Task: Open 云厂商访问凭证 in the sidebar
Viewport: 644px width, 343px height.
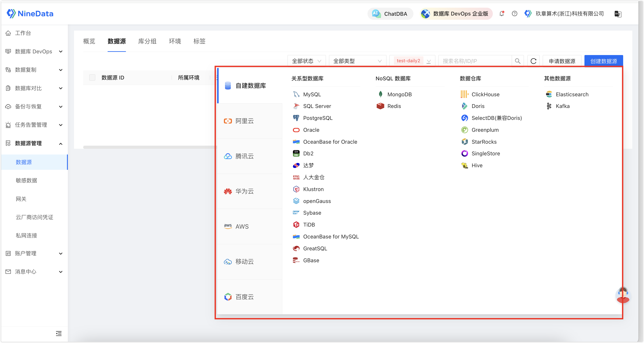Action: 34,217
